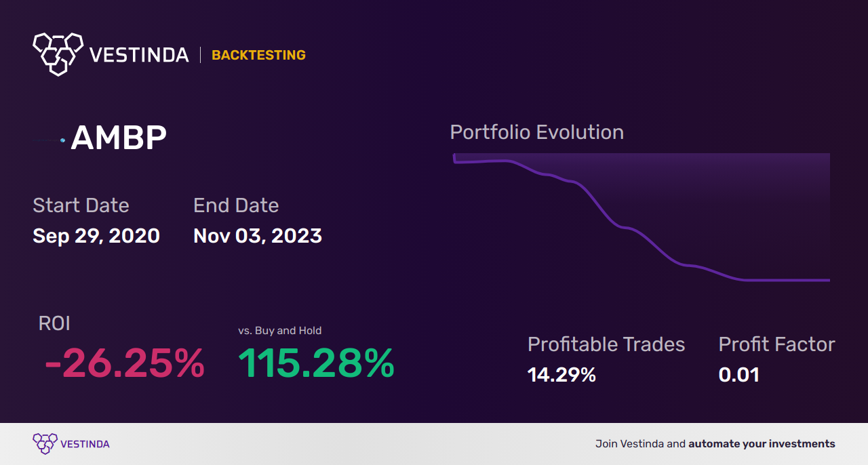The image size is (868, 465).
Task: Click the purple portfolio evolution line chart
Action: tap(642, 217)
